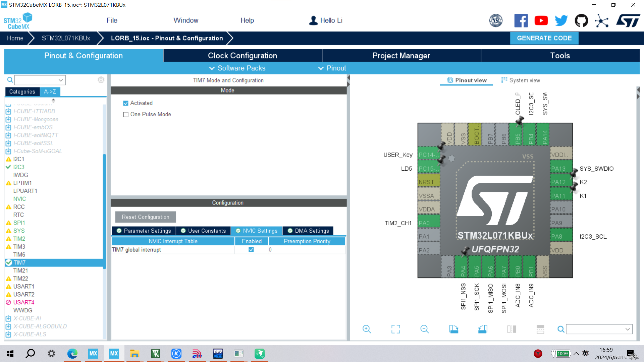Open DMA Settings tab

[x=308, y=231]
